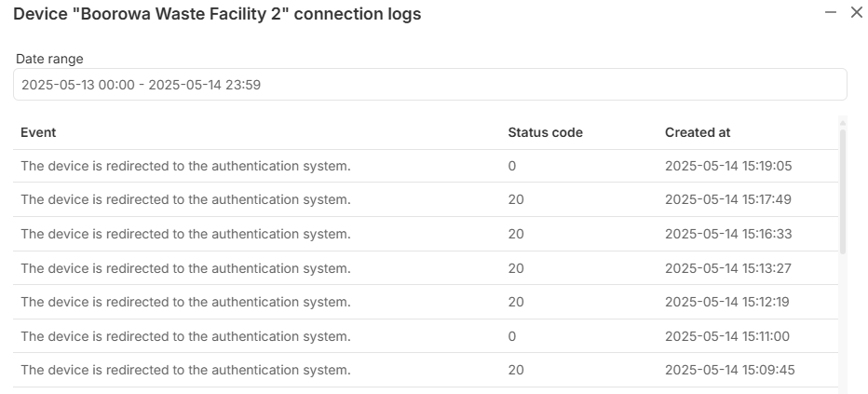Select the log row at 15:12:19

(426, 302)
